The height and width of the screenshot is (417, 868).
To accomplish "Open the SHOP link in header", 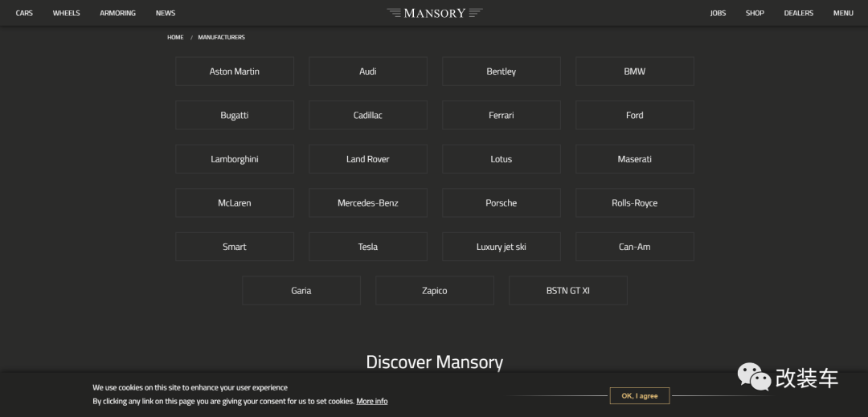I will [x=755, y=14].
